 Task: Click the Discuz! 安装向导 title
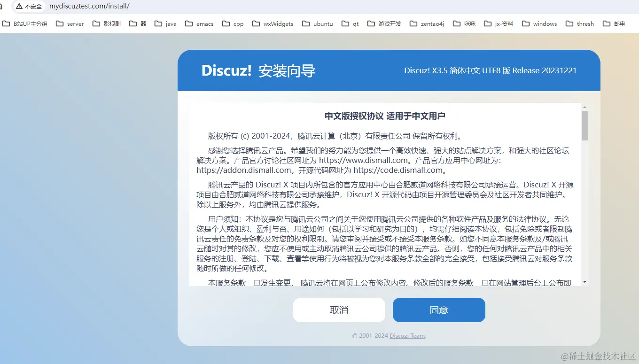[x=258, y=70]
